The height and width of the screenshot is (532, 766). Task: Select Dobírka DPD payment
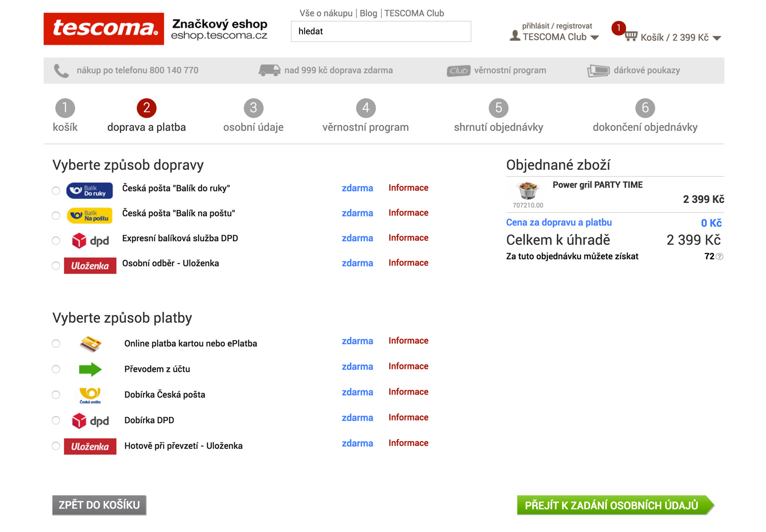[56, 420]
